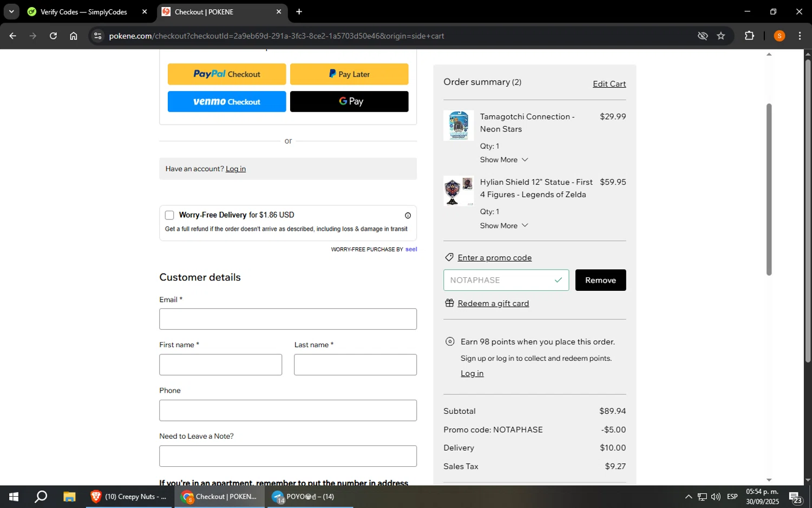
Task: Change the ESP input language
Action: [x=732, y=497]
